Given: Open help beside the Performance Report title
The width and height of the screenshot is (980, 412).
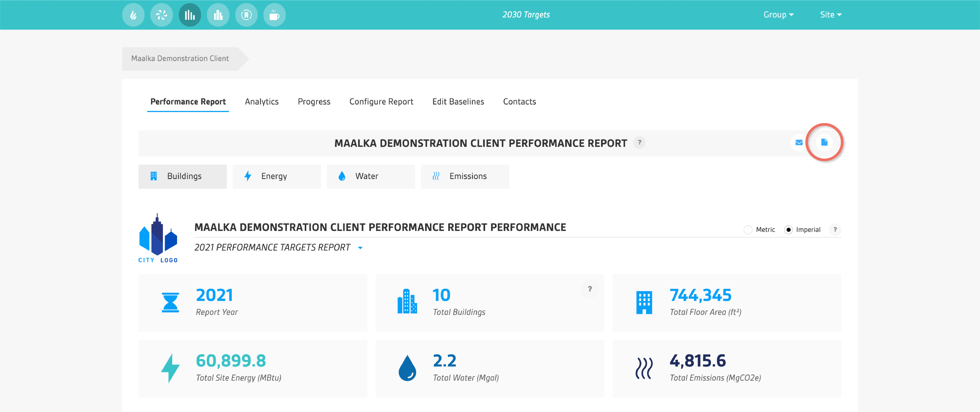Looking at the screenshot, I should (640, 143).
